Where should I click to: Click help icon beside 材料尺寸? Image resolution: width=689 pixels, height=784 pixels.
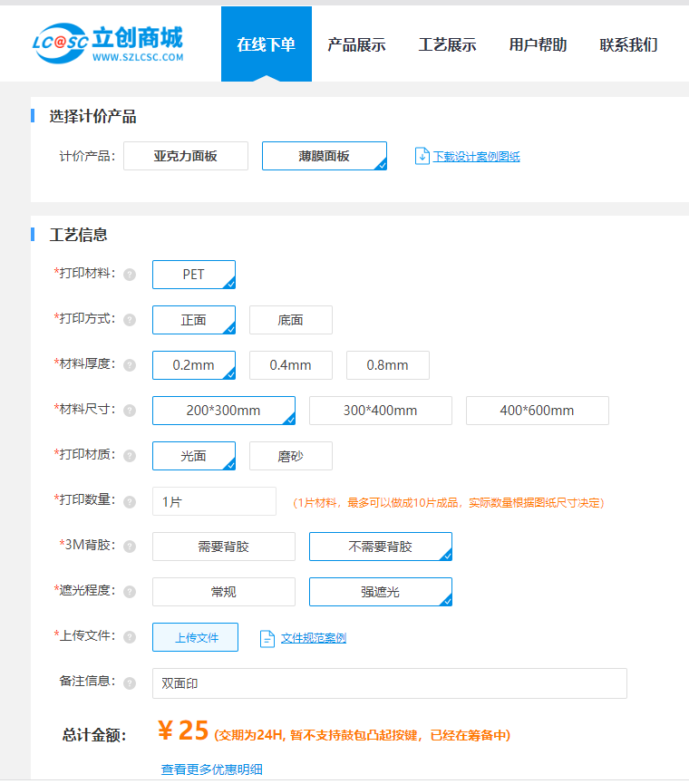130,411
